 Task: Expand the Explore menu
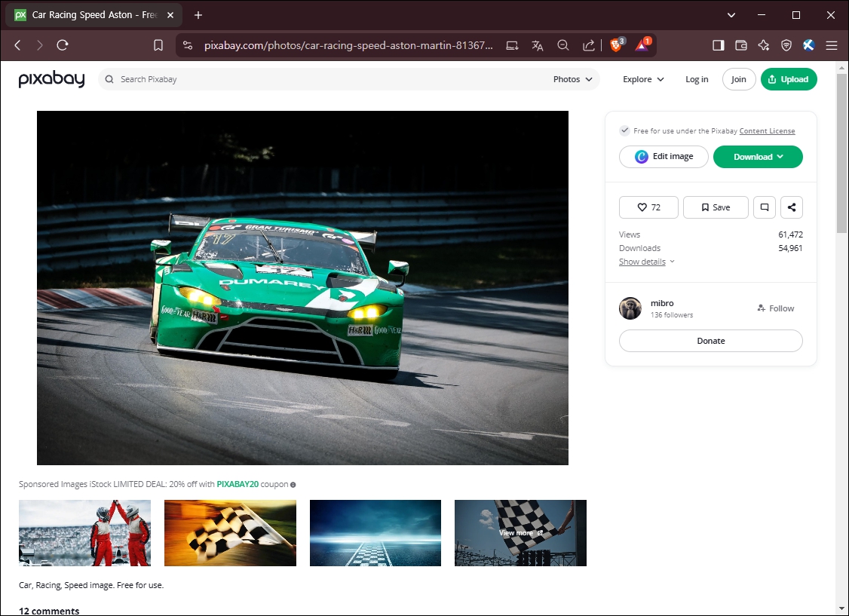tap(643, 79)
